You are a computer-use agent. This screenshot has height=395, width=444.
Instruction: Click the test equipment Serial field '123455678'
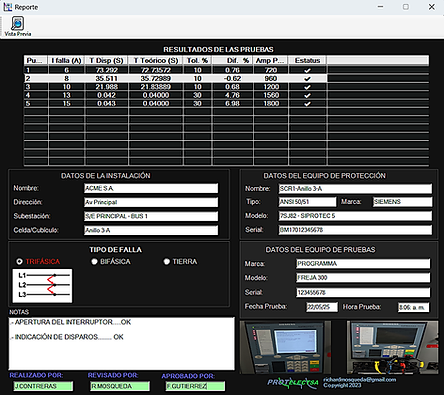click(363, 293)
